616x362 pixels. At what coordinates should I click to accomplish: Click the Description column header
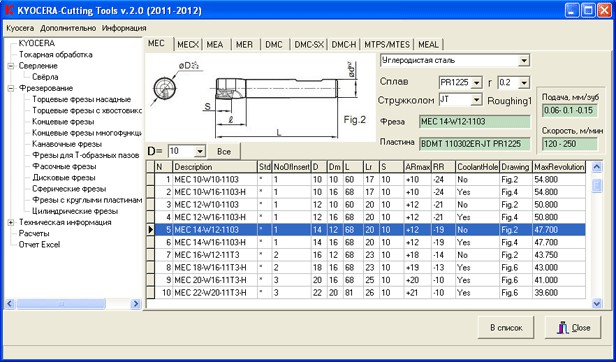point(215,167)
